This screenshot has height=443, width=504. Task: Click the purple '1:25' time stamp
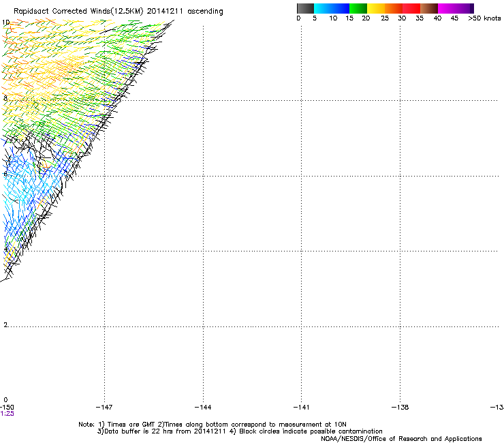(x=7, y=414)
